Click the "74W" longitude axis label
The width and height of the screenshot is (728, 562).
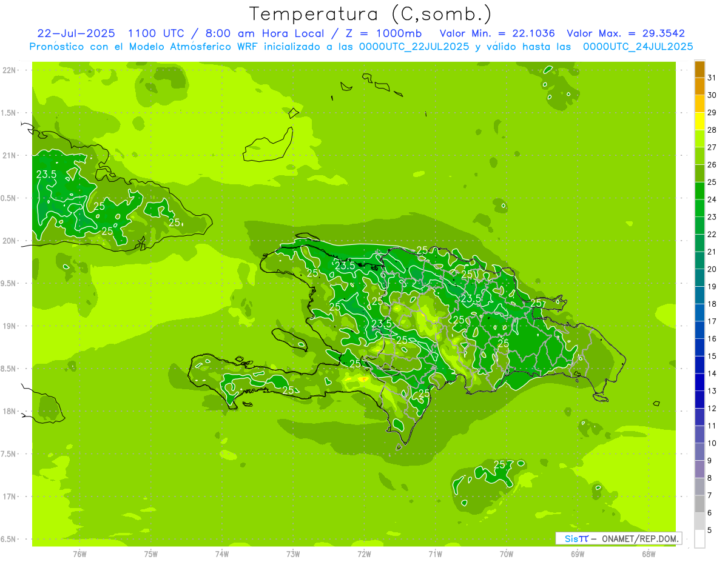222,554
